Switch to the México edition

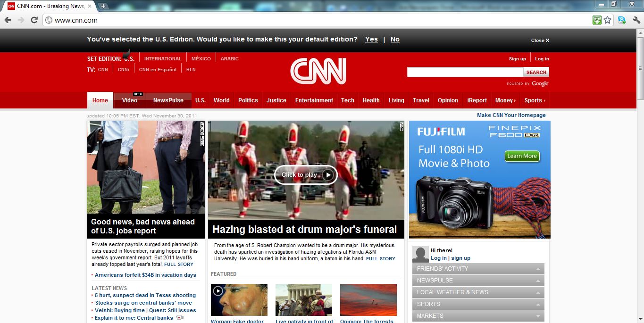pyautogui.click(x=201, y=59)
